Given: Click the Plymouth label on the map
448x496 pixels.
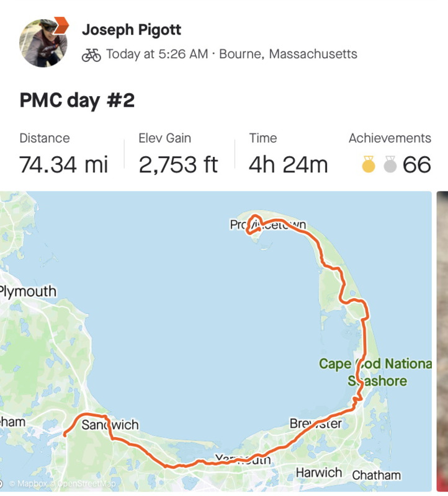Looking at the screenshot, I should pyautogui.click(x=28, y=291).
